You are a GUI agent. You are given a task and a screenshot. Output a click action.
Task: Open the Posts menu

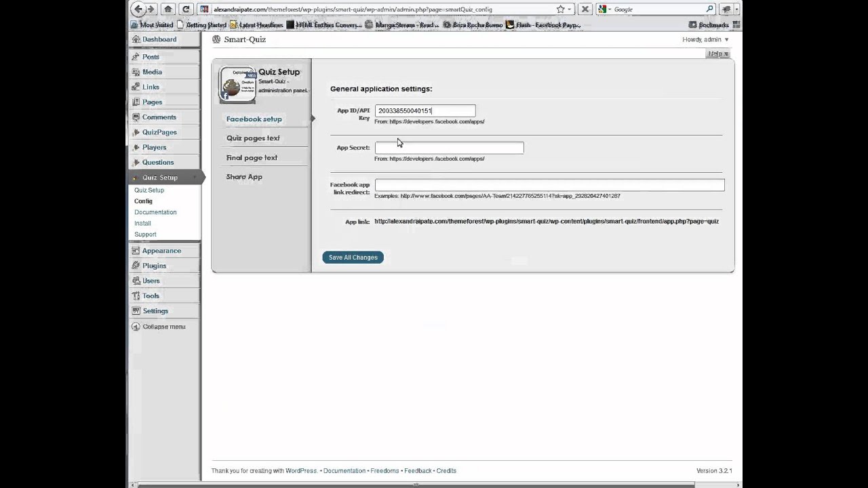151,57
